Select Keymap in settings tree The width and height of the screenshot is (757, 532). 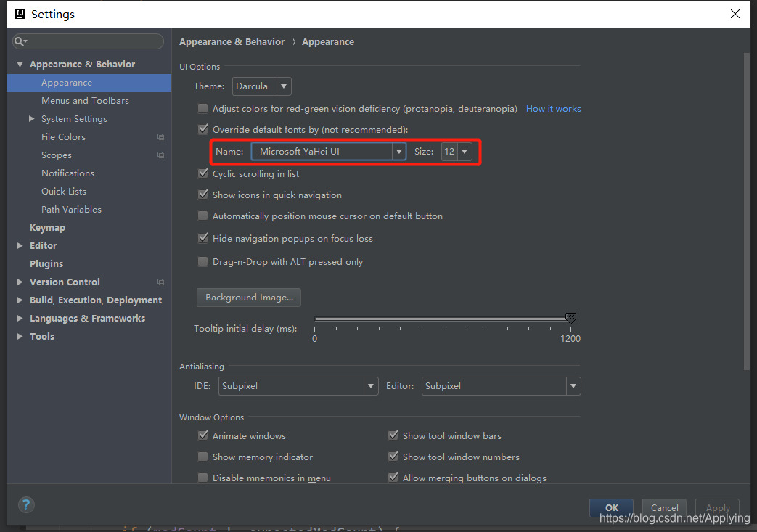point(47,227)
